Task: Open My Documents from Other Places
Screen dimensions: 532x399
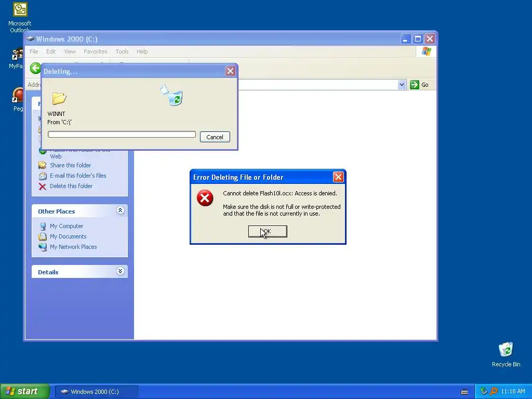Action: (x=68, y=236)
